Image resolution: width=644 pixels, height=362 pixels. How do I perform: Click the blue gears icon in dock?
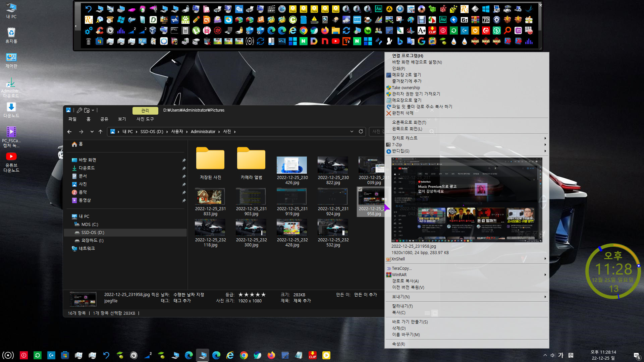click(89, 31)
